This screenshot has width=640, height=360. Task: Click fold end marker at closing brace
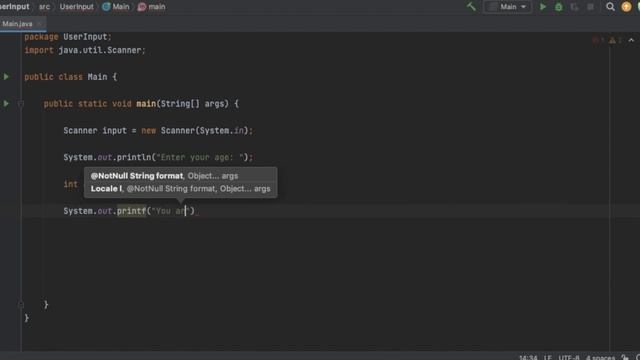[21, 304]
